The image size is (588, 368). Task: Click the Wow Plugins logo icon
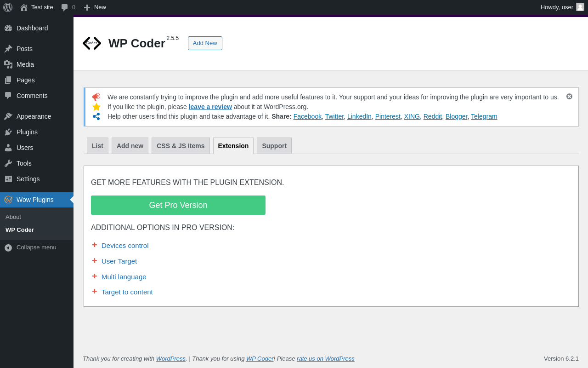pos(8,200)
